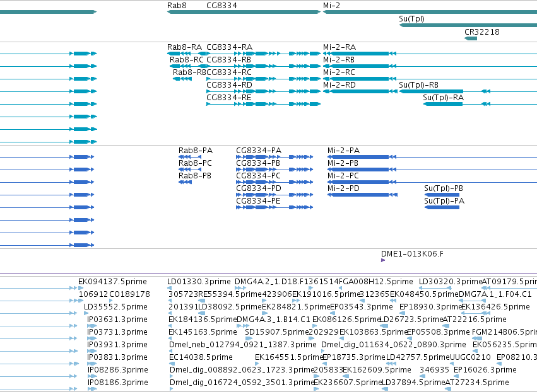
Task: Click the small CR32218 gene arrow glyph
Action: point(471,38)
